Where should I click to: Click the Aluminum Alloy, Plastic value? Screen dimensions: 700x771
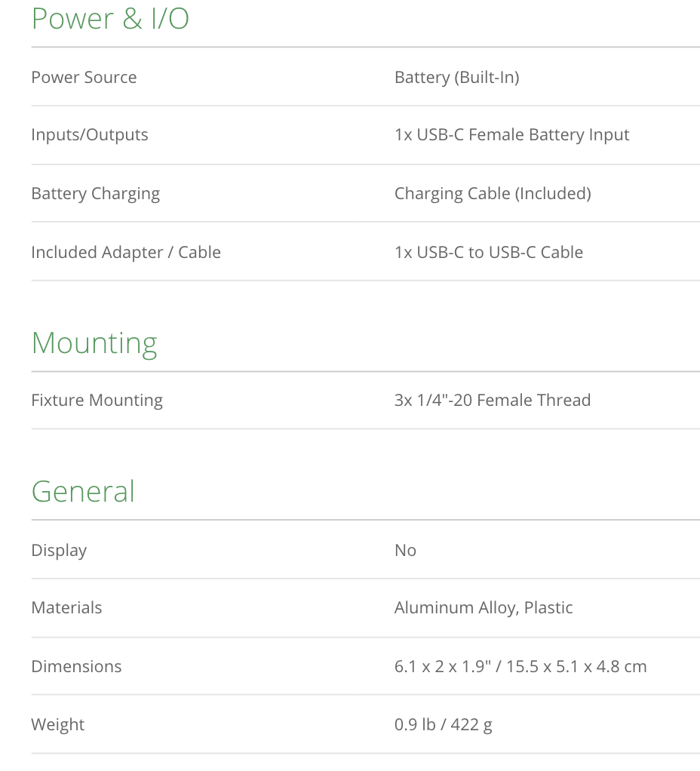coord(484,608)
